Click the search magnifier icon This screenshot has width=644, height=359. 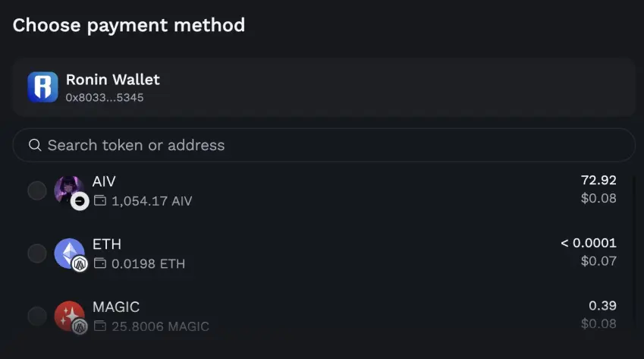tap(35, 145)
